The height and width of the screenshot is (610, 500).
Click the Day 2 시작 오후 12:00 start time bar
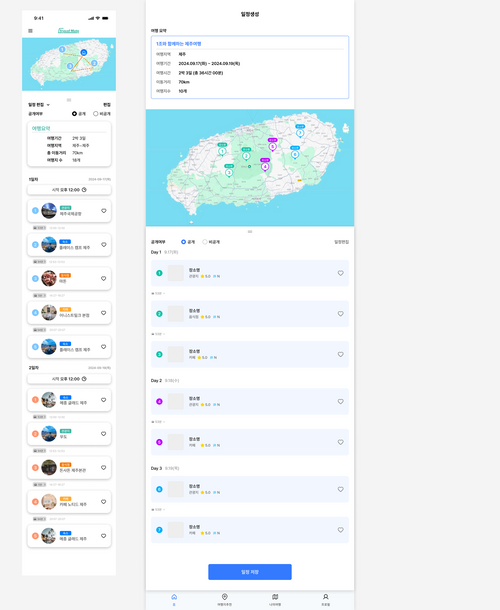pyautogui.click(x=69, y=379)
